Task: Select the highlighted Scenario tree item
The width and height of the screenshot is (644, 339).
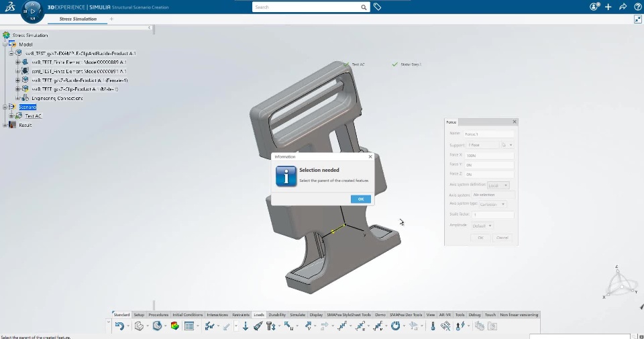Action: point(28,107)
